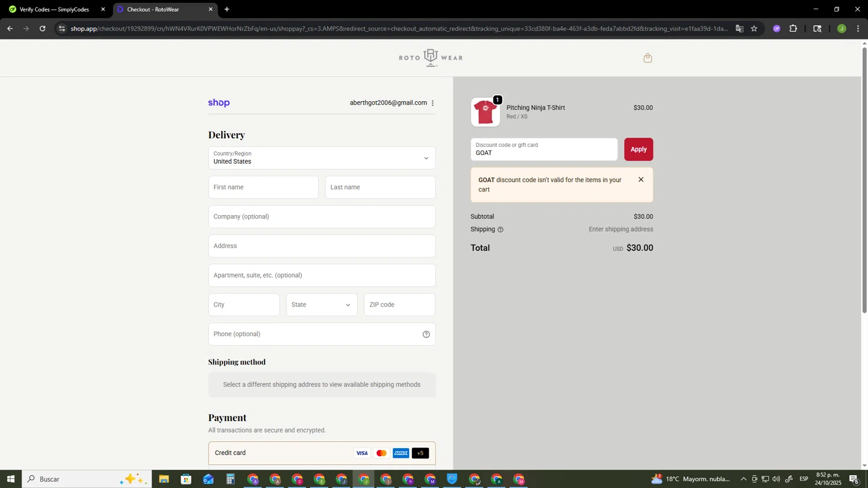
Task: Click the volume speaker tray icon
Action: [x=776, y=479]
